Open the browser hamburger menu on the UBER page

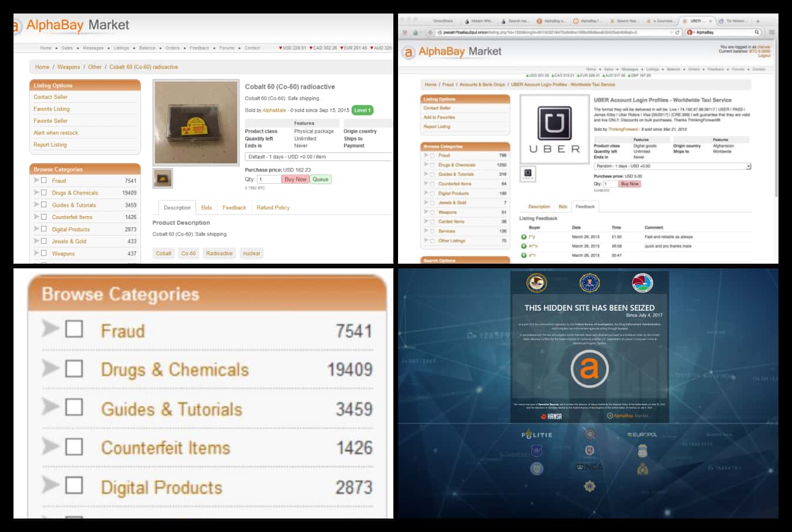click(771, 32)
